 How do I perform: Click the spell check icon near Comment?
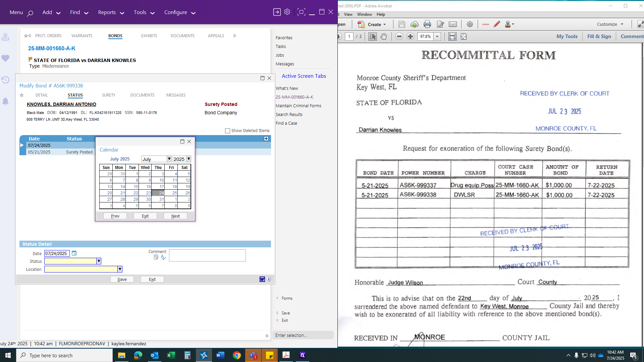(163, 257)
